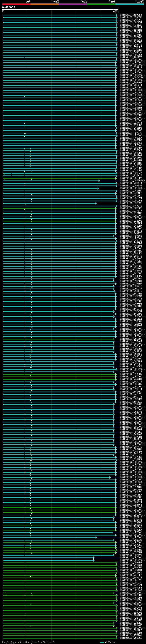Open hit UniRef100_B9H2B4

pyautogui.click(x=131, y=15)
